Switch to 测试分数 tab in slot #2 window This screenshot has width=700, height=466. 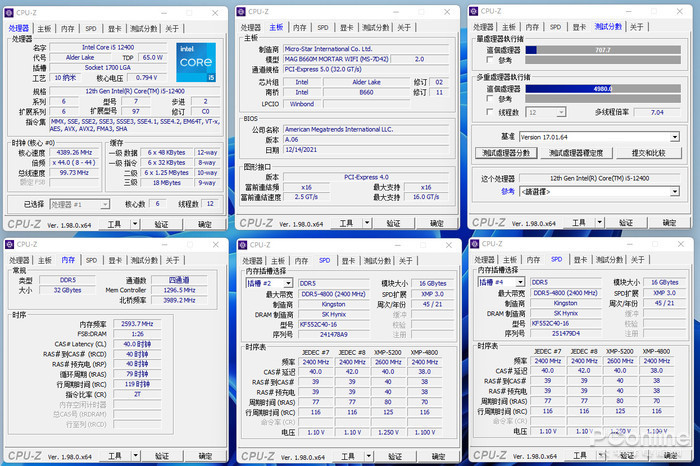(377, 261)
